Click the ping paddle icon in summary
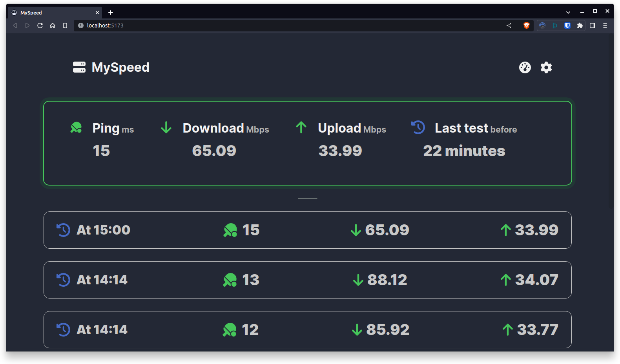 (76, 127)
